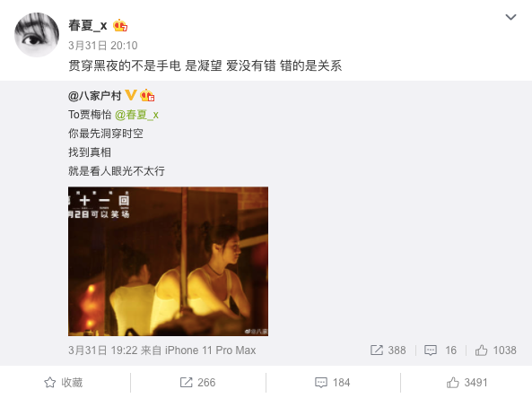Toggle the star 收藏 favorite button
Image resolution: width=532 pixels, height=398 pixels.
(64, 383)
